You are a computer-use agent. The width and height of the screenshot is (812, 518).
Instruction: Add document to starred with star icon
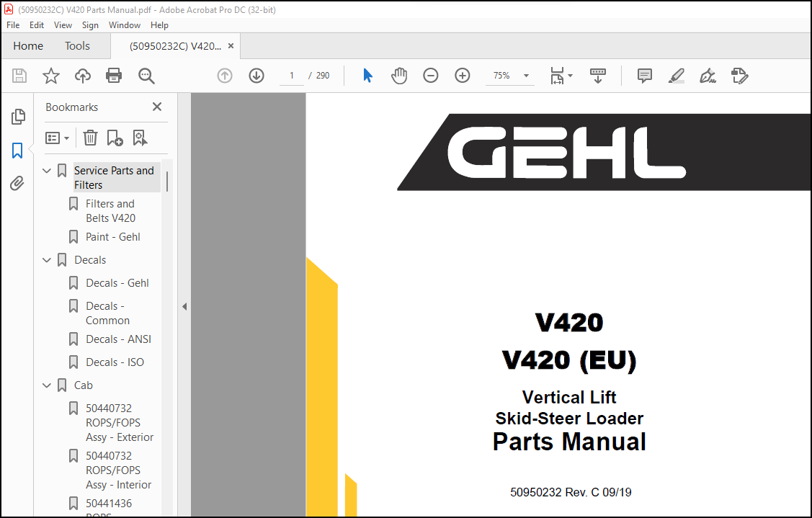click(50, 76)
